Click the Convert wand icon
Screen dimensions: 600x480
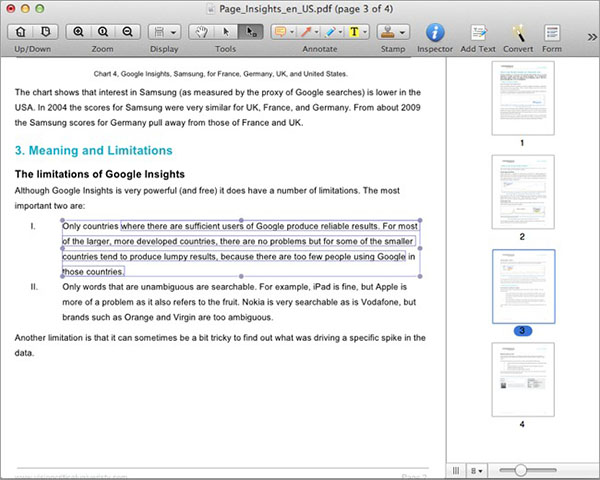coord(519,33)
